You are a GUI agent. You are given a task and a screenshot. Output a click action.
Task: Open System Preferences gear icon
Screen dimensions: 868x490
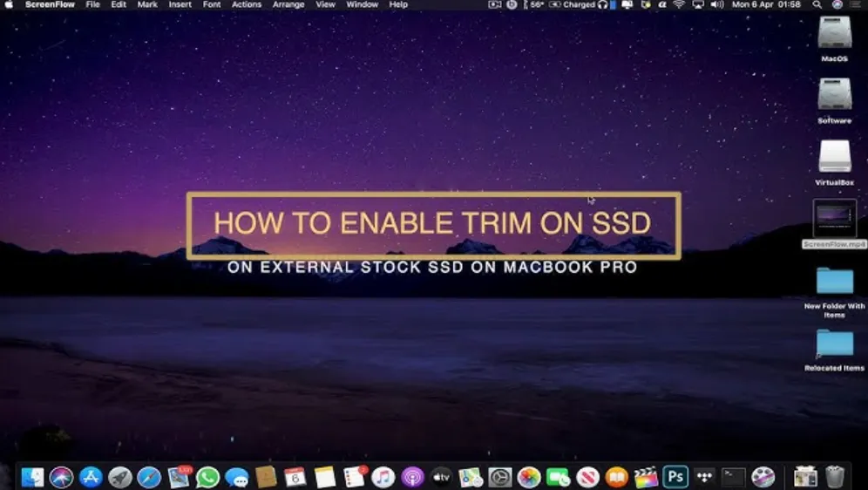click(x=500, y=477)
